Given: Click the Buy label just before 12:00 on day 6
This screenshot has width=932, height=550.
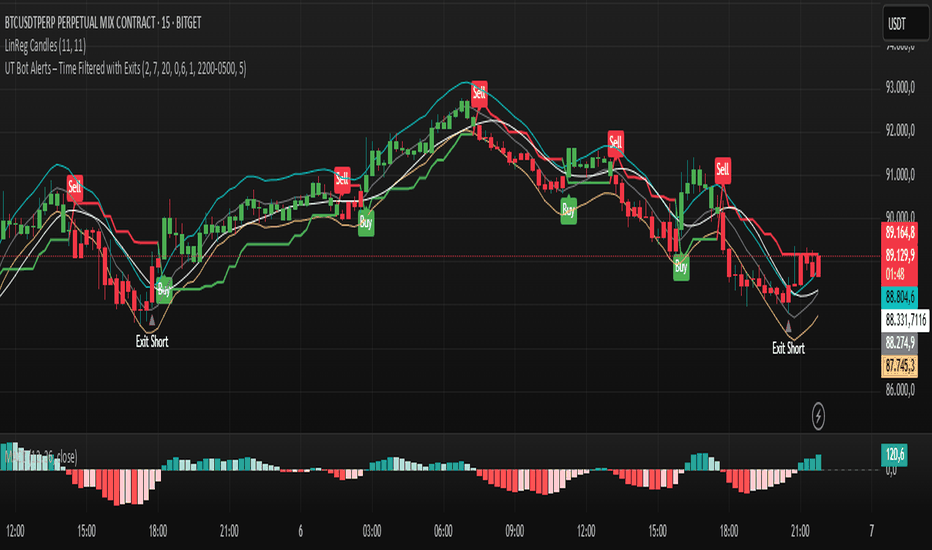Looking at the screenshot, I should (569, 210).
